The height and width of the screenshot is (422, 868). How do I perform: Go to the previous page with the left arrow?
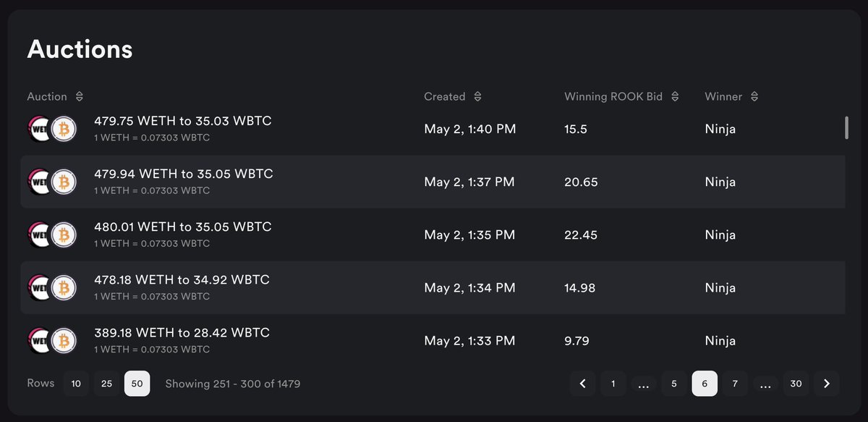[x=582, y=384]
